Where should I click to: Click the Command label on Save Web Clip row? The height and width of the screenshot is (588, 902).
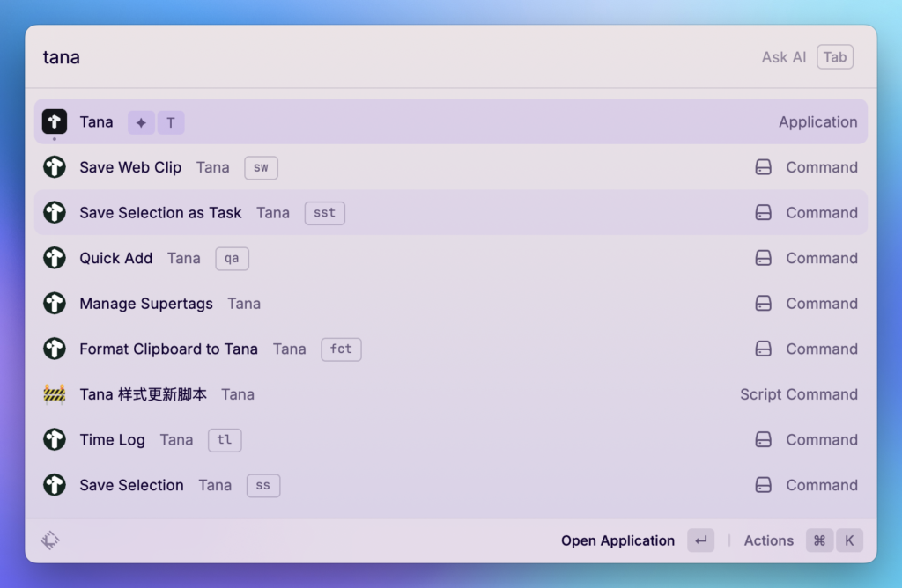click(822, 167)
